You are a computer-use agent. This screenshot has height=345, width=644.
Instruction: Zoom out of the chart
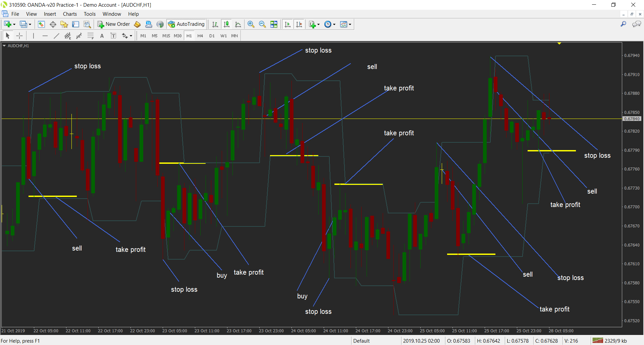point(262,24)
